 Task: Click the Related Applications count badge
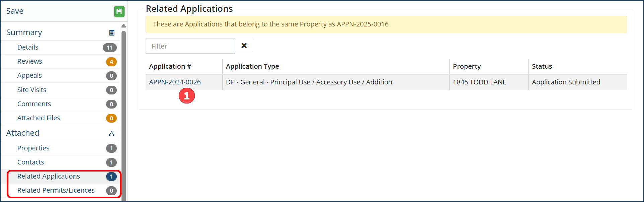click(111, 177)
